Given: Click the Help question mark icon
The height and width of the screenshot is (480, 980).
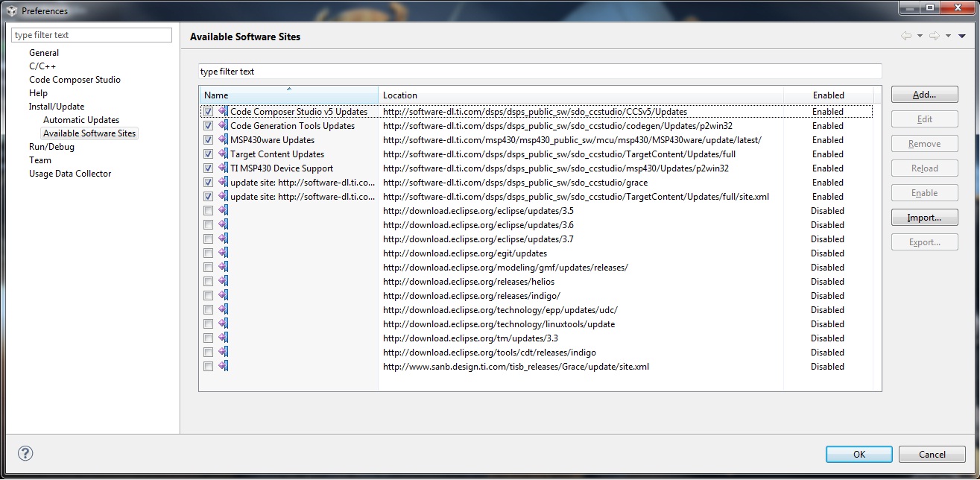Looking at the screenshot, I should pos(25,452).
